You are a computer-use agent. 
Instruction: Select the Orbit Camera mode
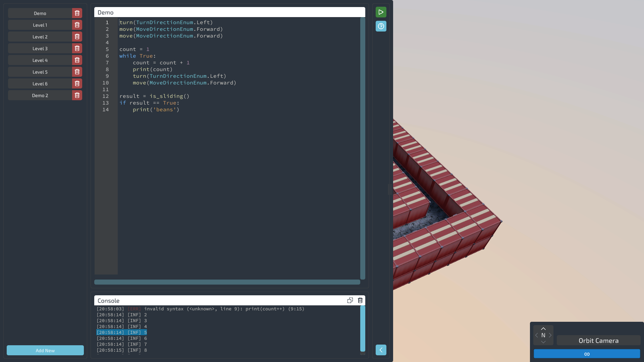pyautogui.click(x=598, y=341)
